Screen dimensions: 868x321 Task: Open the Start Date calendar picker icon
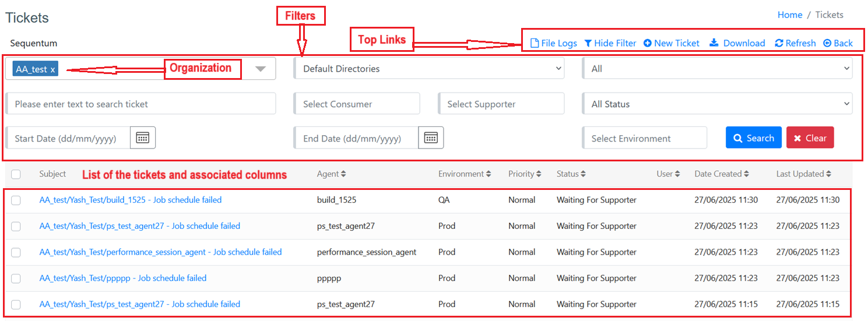pos(143,138)
